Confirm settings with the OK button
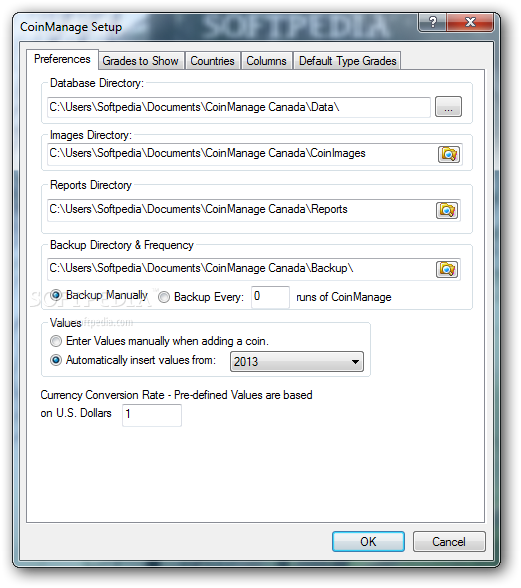 tap(368, 542)
